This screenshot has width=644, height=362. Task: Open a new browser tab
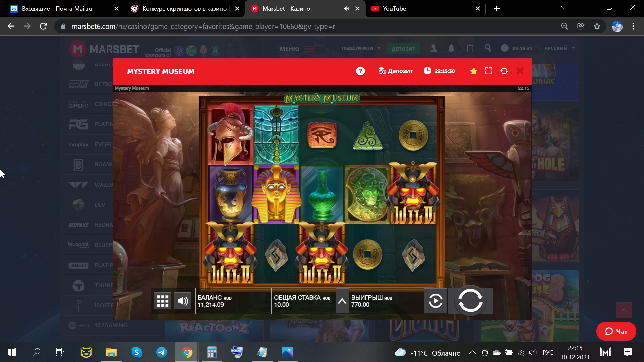coord(497,9)
